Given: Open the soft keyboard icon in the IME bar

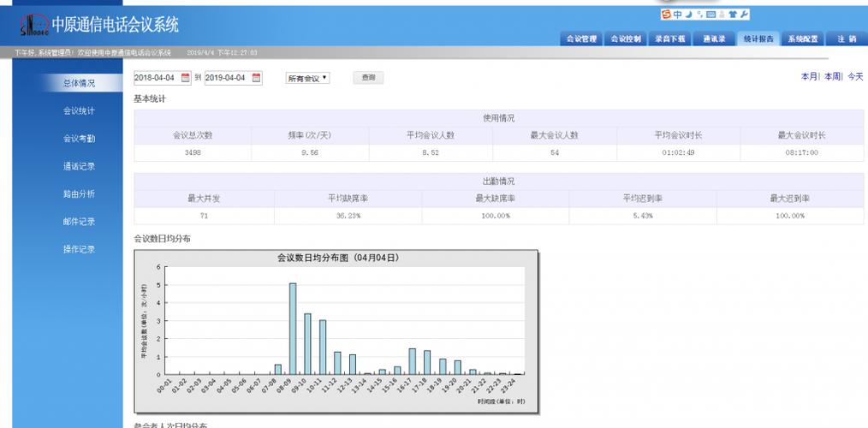Looking at the screenshot, I should click(x=711, y=15).
